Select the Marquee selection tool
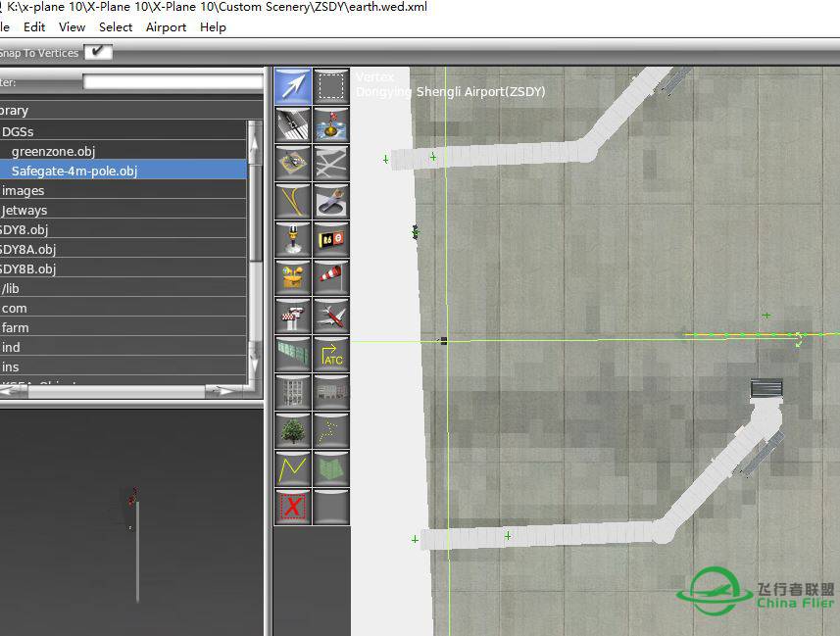The height and width of the screenshot is (636, 840). [x=331, y=85]
